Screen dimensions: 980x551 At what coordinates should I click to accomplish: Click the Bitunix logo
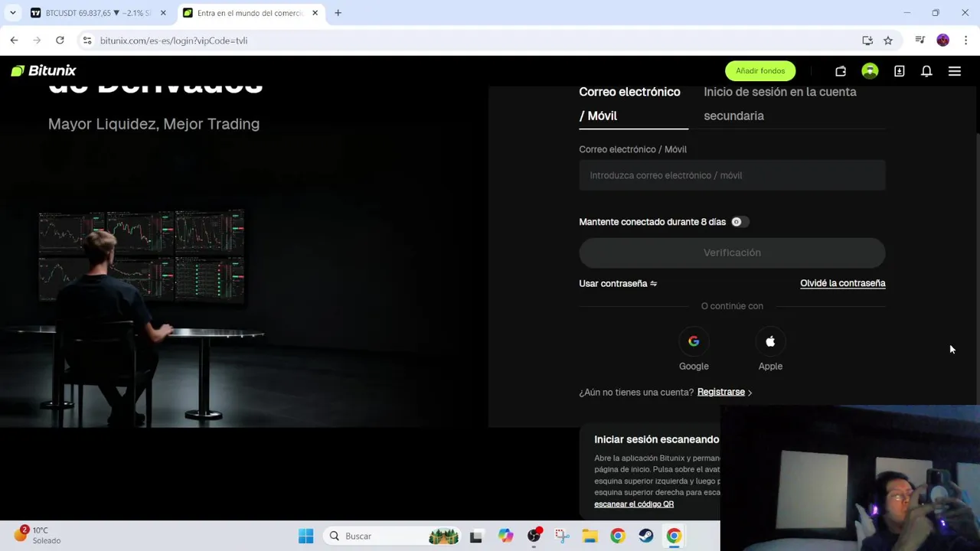[x=44, y=70]
